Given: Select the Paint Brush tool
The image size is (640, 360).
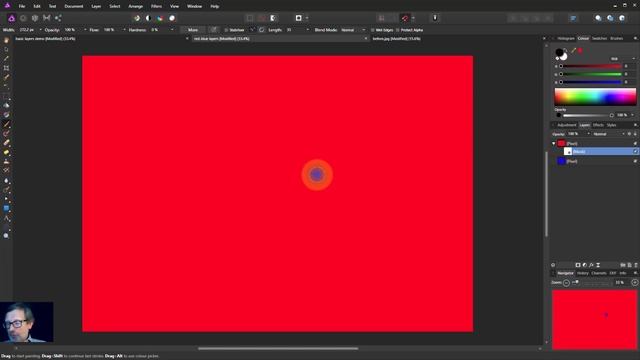Looking at the screenshot, I should tap(6, 124).
